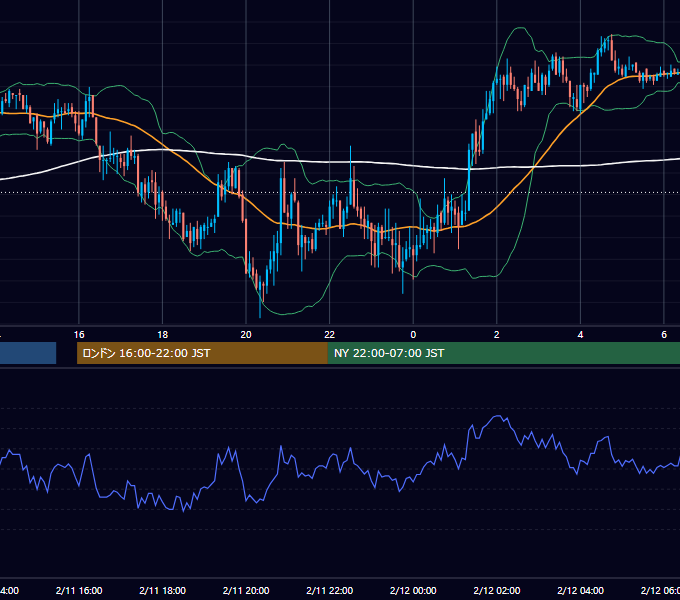Click the 4 hour label on price chart axis

point(580,335)
